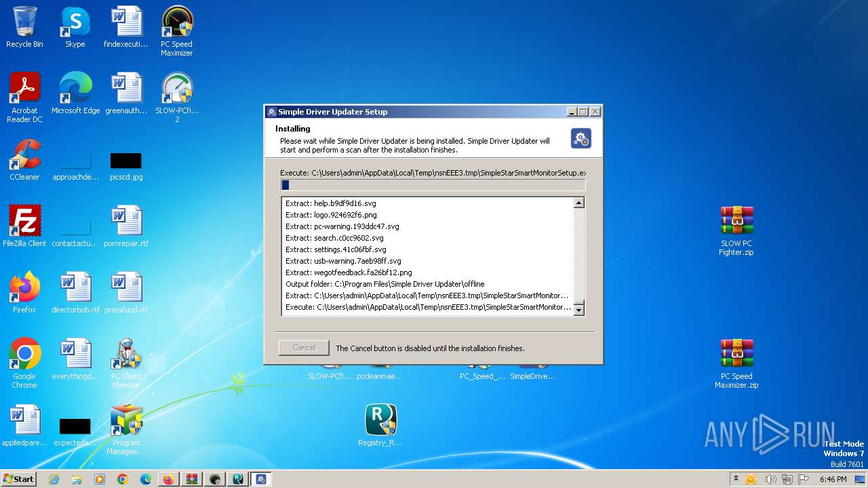The width and height of the screenshot is (868, 488).
Task: Select the CCleaner desktop shortcut
Action: coord(24,160)
